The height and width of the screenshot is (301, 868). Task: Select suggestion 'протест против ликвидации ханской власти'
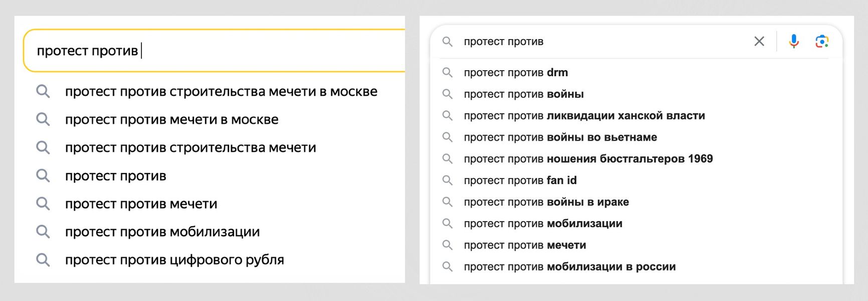pyautogui.click(x=584, y=115)
